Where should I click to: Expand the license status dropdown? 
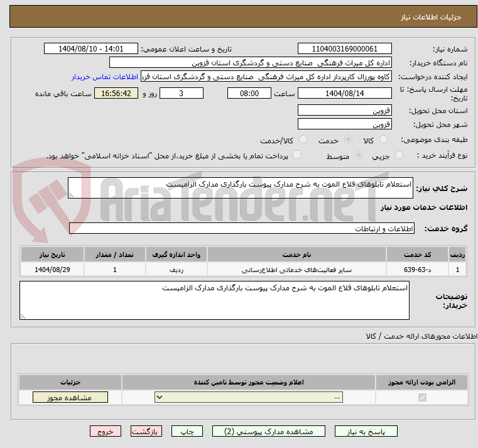249,397
